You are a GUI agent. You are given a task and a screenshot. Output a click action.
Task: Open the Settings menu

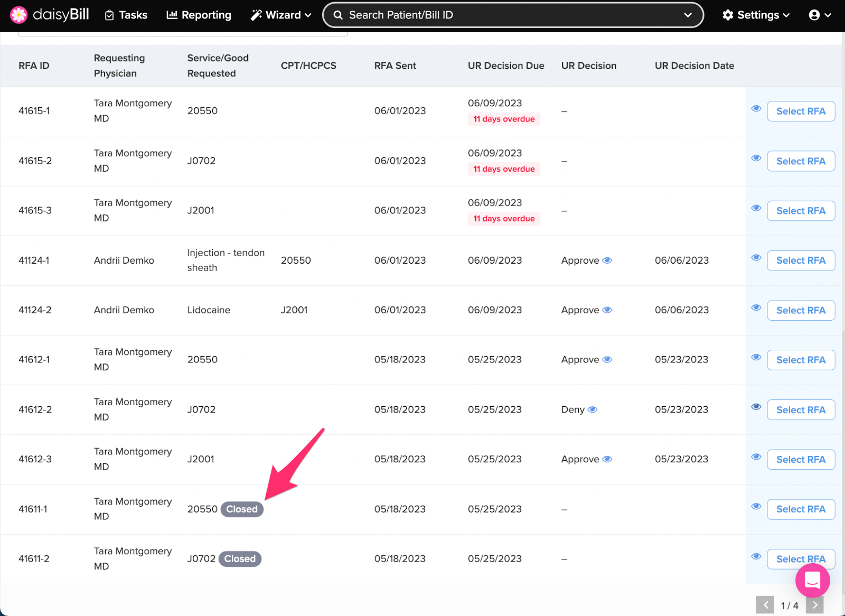tap(756, 15)
